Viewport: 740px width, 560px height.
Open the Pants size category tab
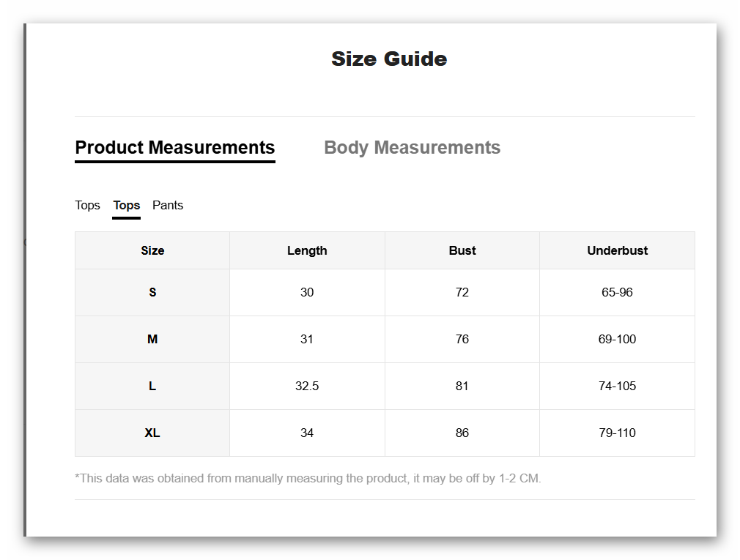[168, 206]
